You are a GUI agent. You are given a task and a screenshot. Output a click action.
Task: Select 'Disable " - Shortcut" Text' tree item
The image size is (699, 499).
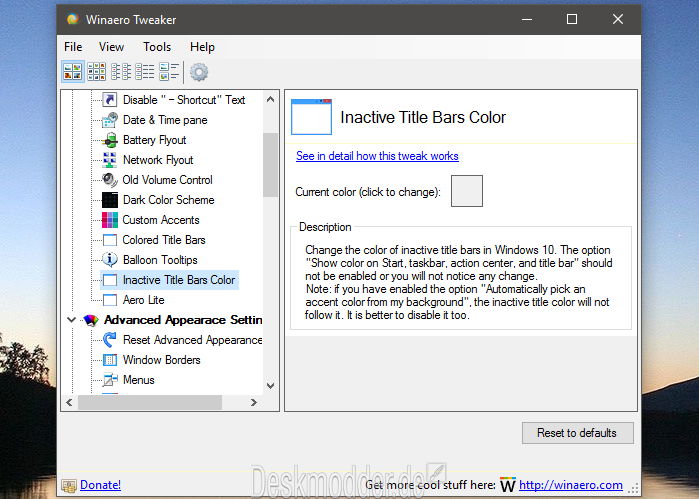pos(184,100)
